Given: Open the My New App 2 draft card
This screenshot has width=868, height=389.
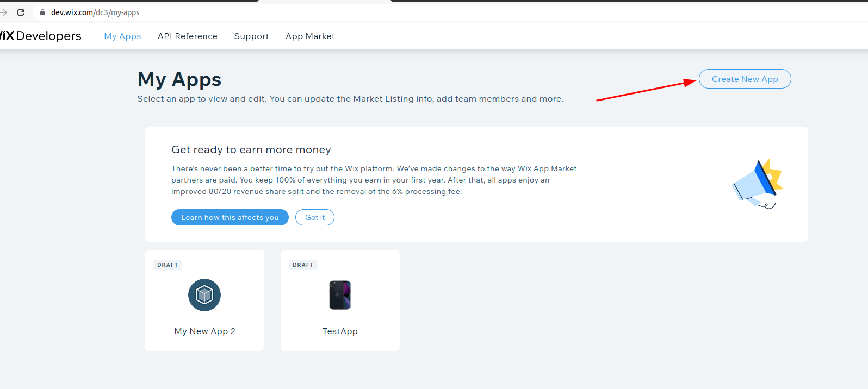Looking at the screenshot, I should tap(204, 300).
